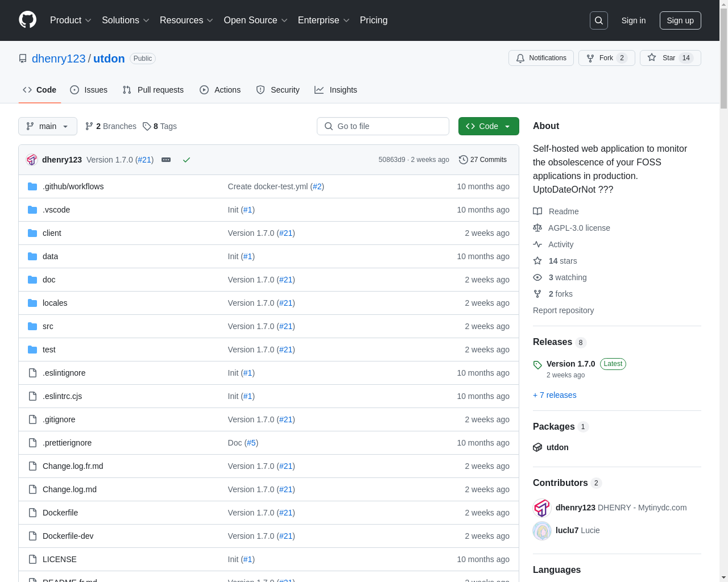Click the Change.log.fr.md file icon

32,466
